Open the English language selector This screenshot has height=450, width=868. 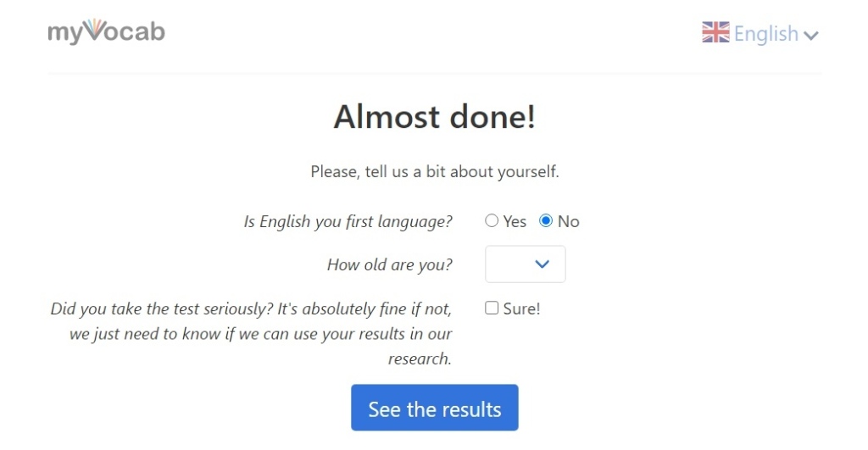click(760, 34)
